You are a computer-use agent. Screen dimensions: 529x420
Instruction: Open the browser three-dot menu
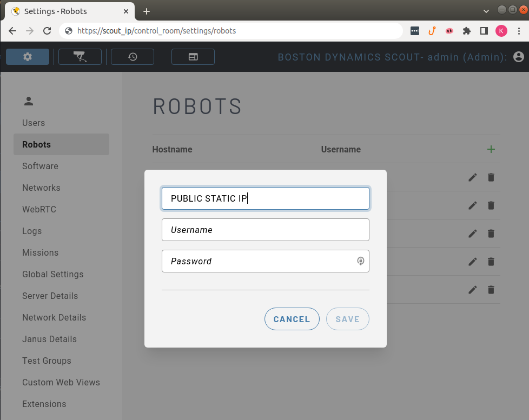point(518,31)
